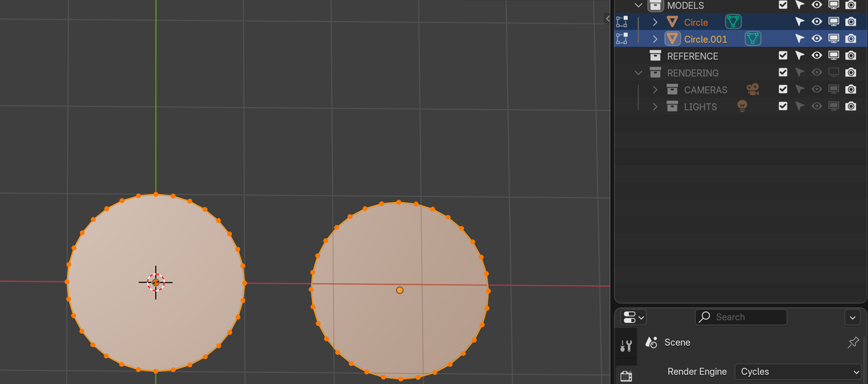
Task: Click the magnifier icon in properties search
Action: coord(705,317)
